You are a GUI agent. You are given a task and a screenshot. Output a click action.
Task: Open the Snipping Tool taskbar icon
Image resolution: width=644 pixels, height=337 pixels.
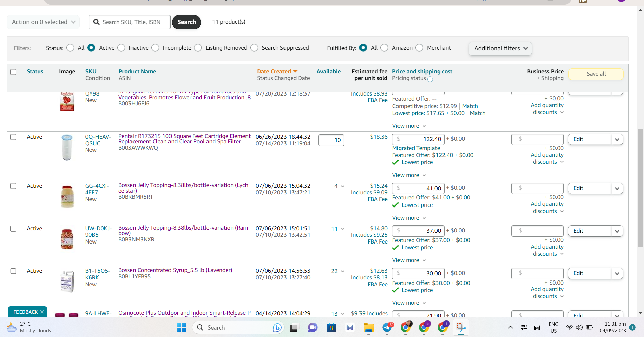click(461, 327)
